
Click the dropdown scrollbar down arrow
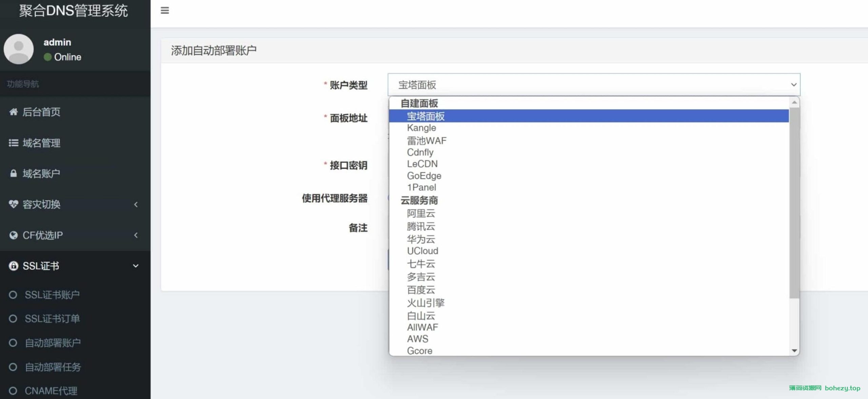pyautogui.click(x=794, y=351)
